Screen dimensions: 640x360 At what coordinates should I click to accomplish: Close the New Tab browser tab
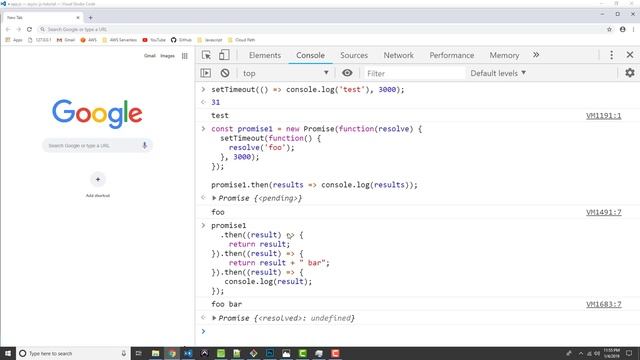(78, 18)
